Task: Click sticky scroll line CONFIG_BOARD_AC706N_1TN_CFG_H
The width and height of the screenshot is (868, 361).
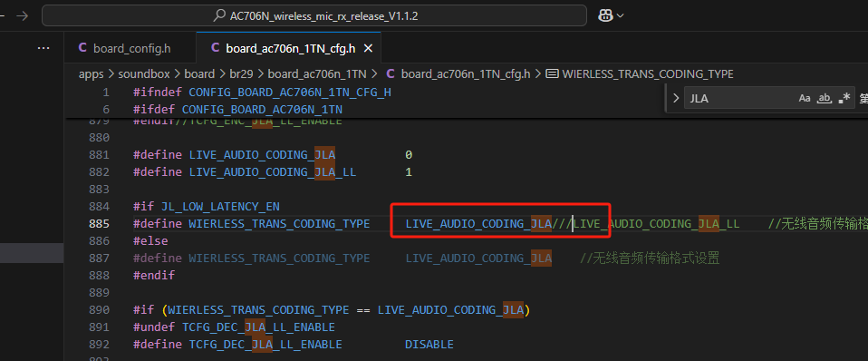Action: [290, 92]
